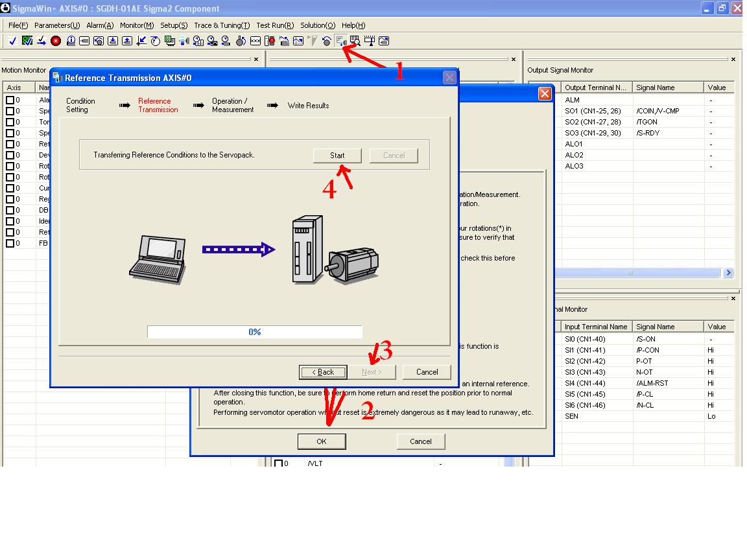Click the program JOG toolbar icon near arrow 1
The width and height of the screenshot is (747, 560).
point(341,41)
